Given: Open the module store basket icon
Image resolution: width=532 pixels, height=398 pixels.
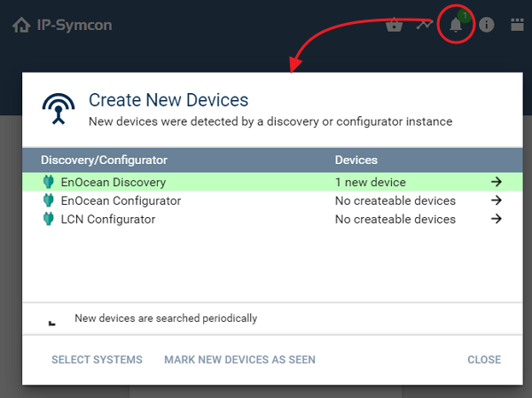Looking at the screenshot, I should pyautogui.click(x=395, y=25).
